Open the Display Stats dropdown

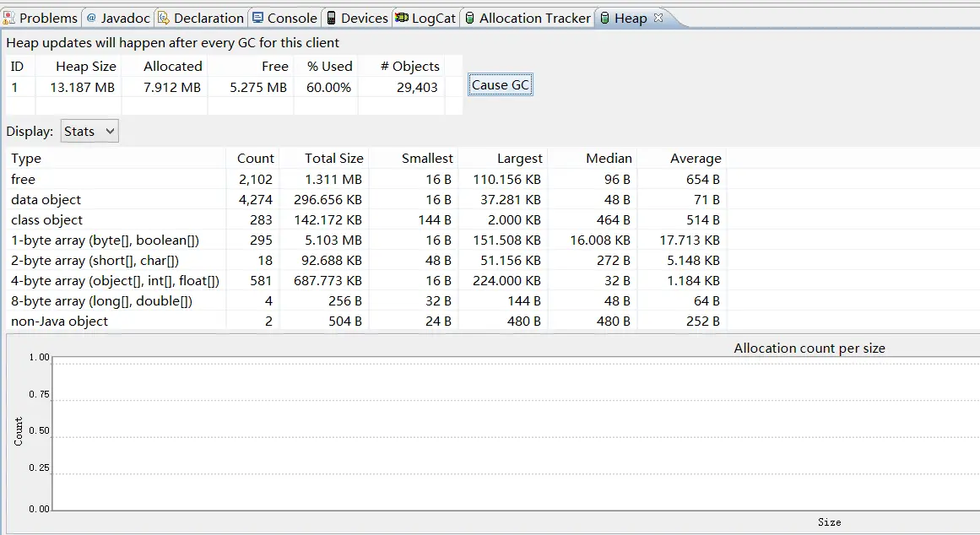[x=89, y=132]
